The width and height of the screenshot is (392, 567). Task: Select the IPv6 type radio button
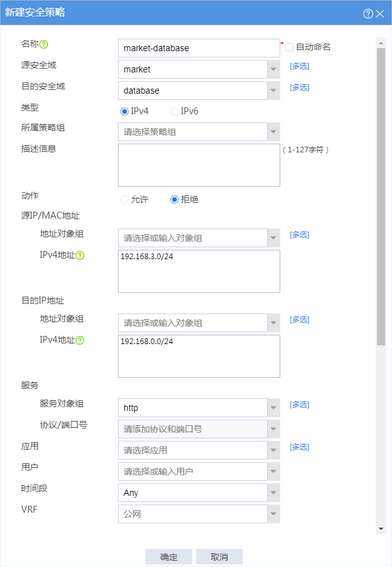point(174,111)
